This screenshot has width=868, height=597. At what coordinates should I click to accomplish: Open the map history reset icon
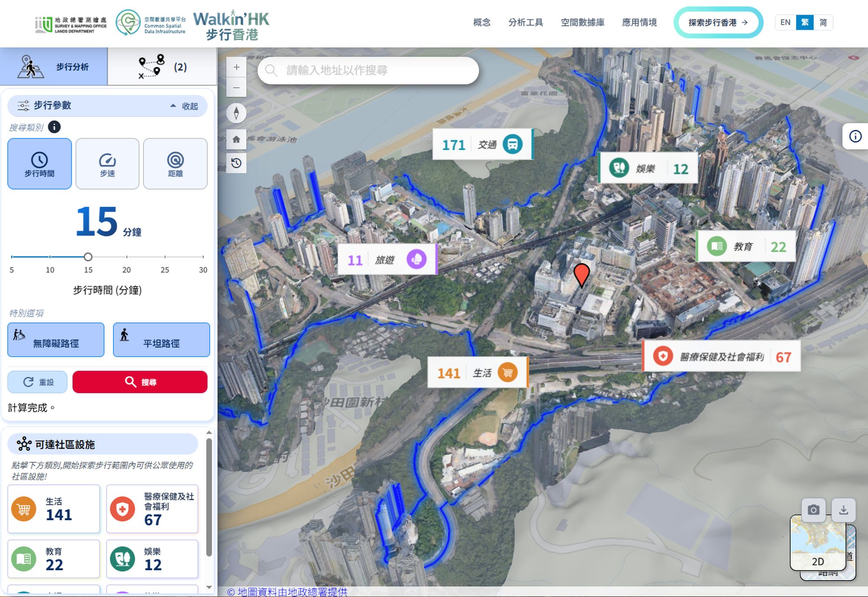237,163
